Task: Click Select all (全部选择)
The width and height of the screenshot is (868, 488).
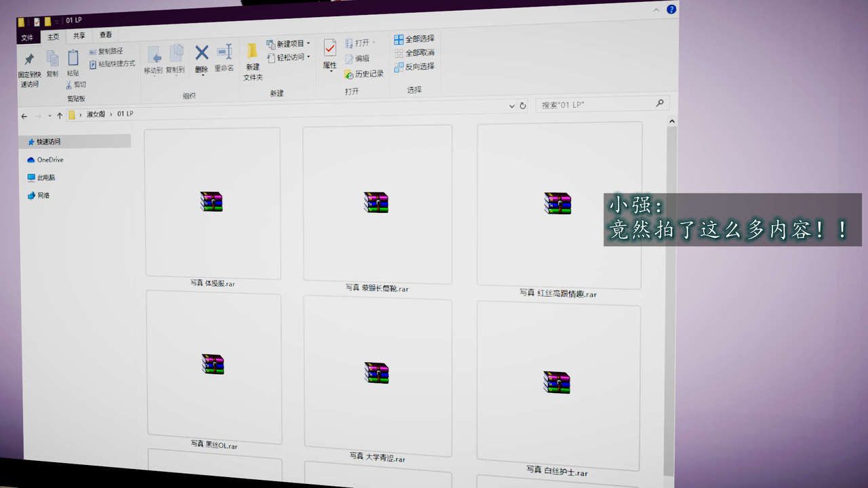Action: click(x=414, y=39)
